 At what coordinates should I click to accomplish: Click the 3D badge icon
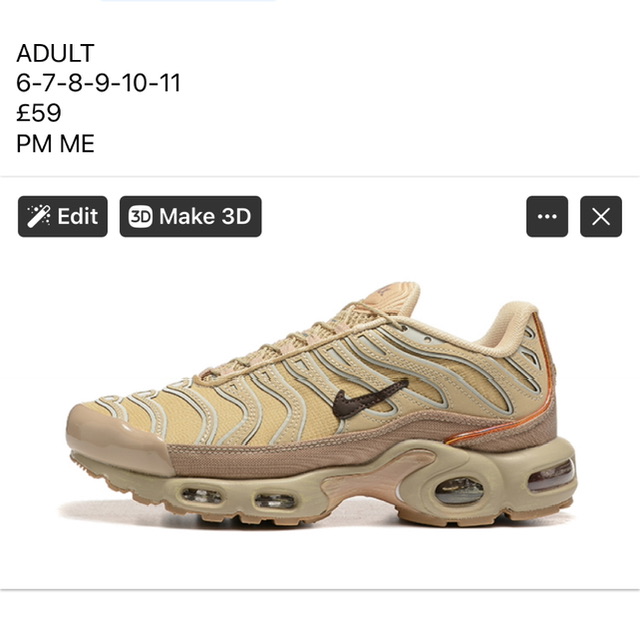(140, 216)
